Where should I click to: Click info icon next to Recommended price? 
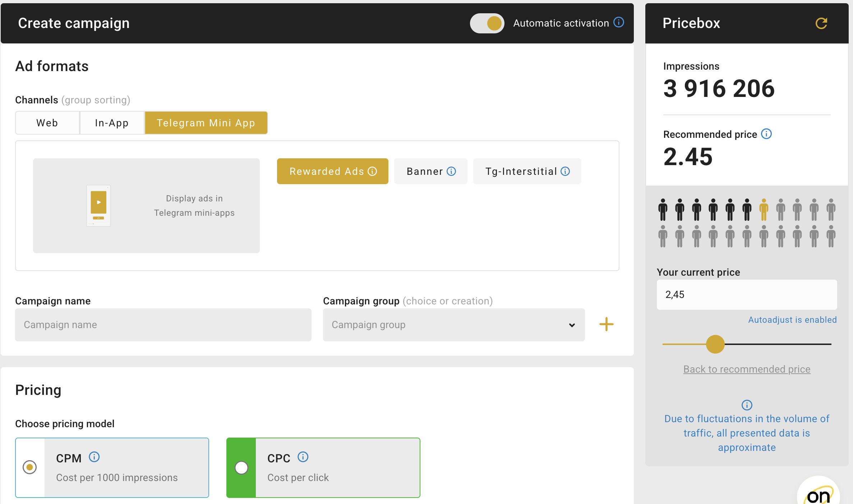(766, 134)
